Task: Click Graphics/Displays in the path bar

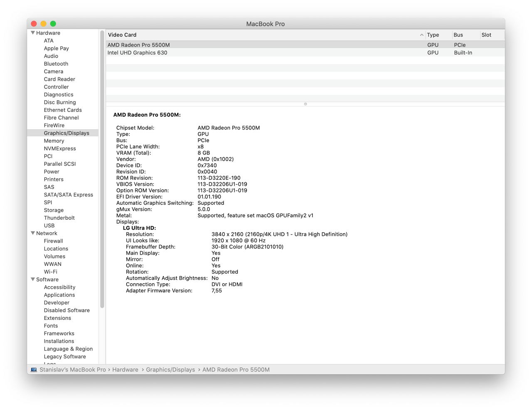Action: pos(170,370)
